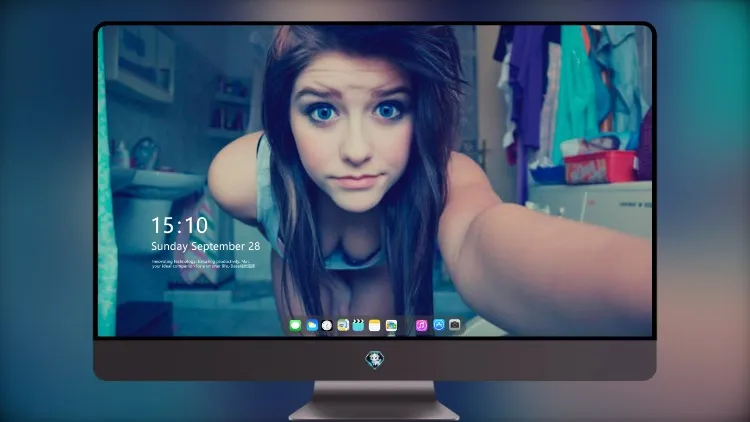Click the Sunday September 28 date text
The width and height of the screenshot is (750, 422).
(x=206, y=246)
